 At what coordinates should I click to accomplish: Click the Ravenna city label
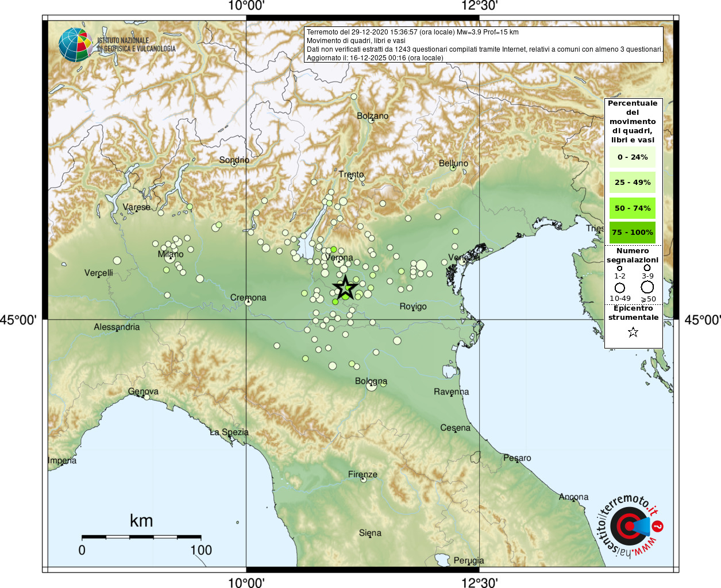[451, 392]
